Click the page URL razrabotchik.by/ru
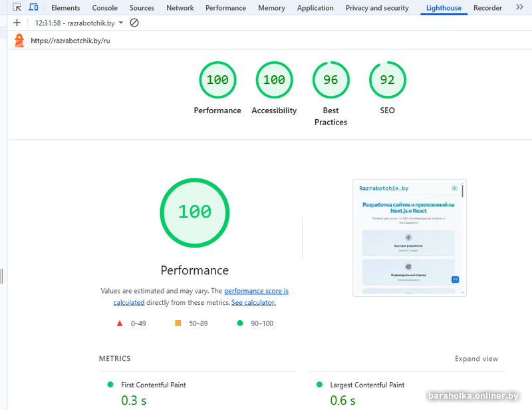The height and width of the screenshot is (410, 532). [70, 41]
